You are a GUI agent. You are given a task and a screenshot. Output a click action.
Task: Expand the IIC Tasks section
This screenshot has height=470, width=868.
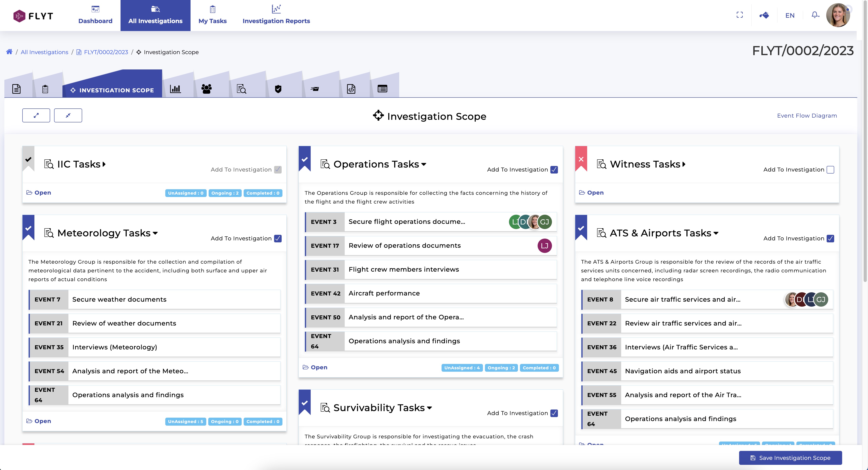(104, 164)
